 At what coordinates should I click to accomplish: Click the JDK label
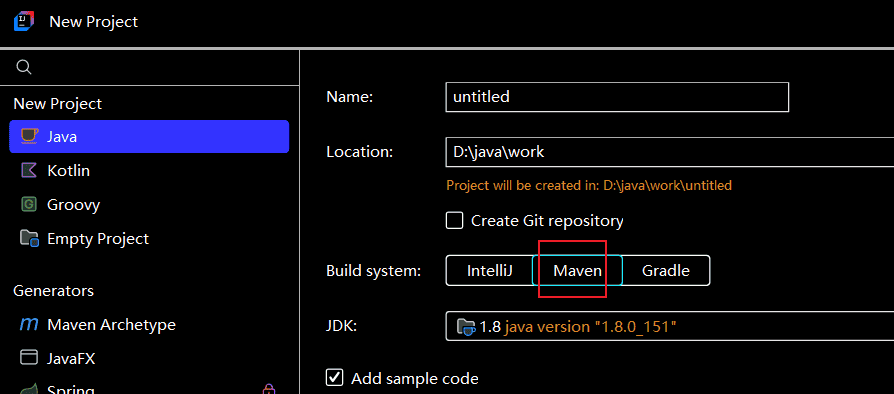(342, 326)
